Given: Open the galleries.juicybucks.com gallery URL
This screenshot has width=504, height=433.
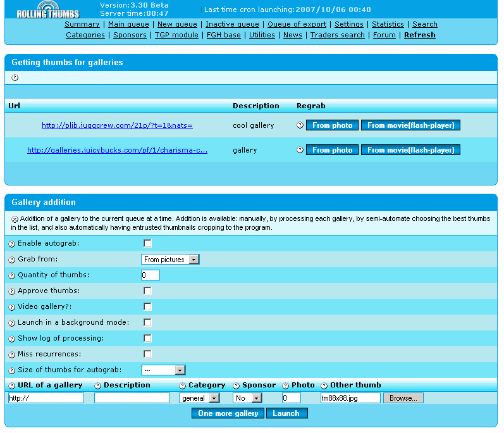Looking at the screenshot, I should [x=118, y=150].
